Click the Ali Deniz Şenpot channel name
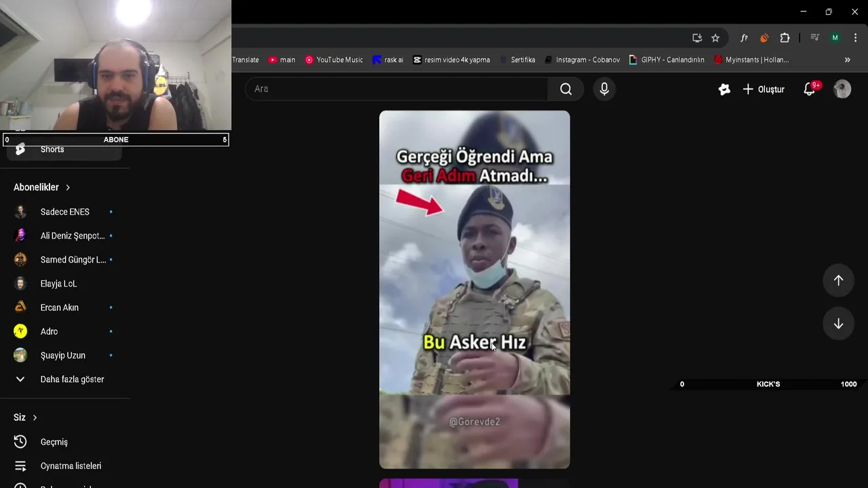This screenshot has width=868, height=488. coord(73,236)
